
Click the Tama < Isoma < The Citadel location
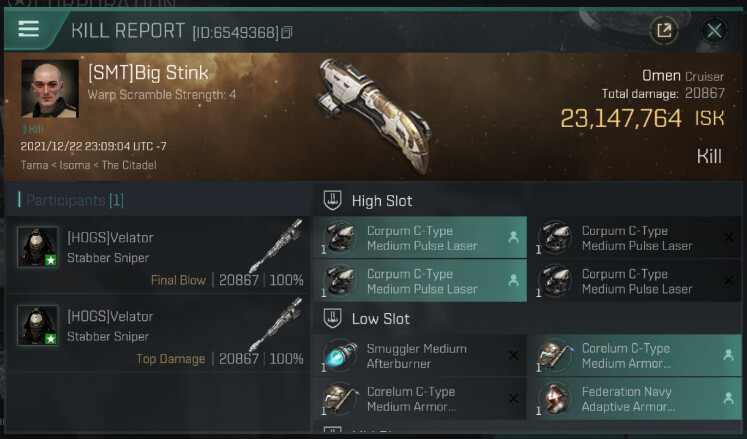88,165
